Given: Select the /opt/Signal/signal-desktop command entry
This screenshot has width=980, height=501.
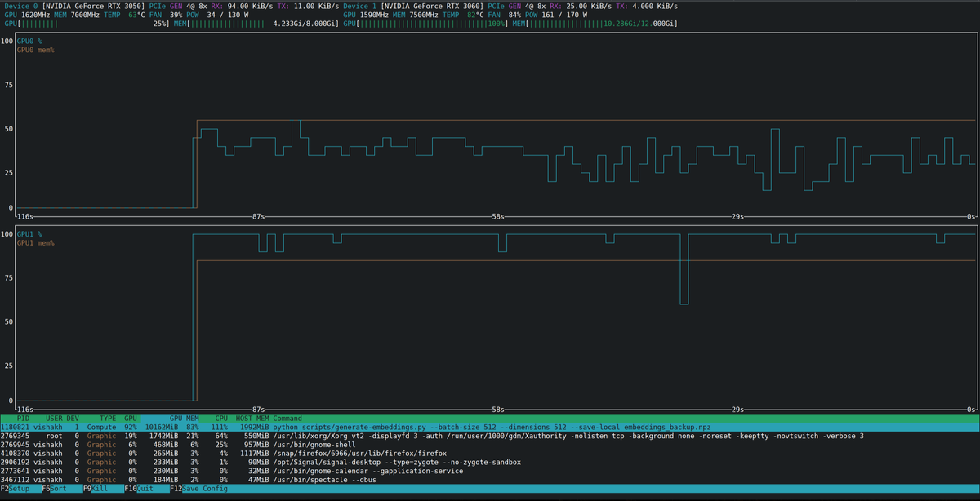Looking at the screenshot, I should click(398, 463).
